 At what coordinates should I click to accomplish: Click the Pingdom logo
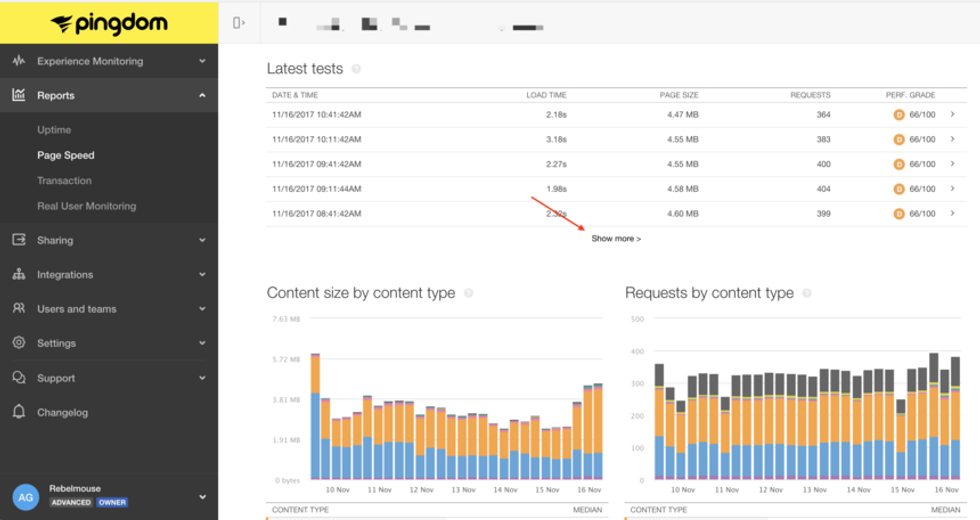(109, 23)
